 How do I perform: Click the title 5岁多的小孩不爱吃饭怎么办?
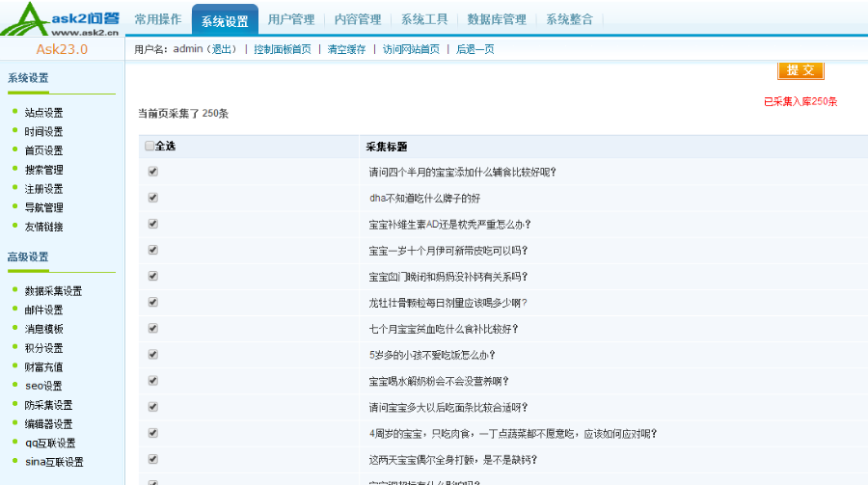coord(432,355)
